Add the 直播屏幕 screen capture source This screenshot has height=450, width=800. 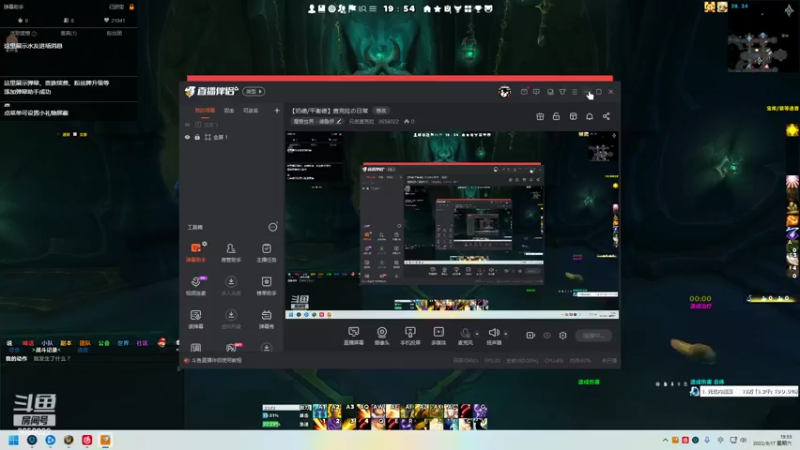[354, 336]
